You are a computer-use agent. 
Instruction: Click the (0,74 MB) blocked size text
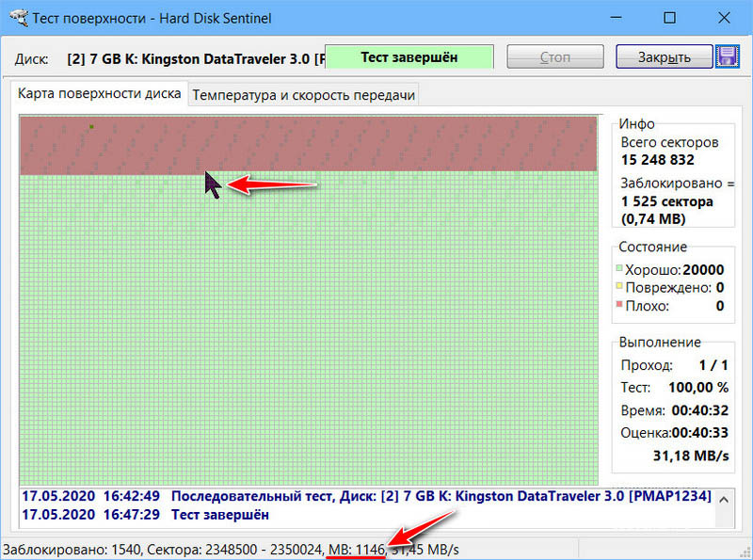click(x=653, y=219)
